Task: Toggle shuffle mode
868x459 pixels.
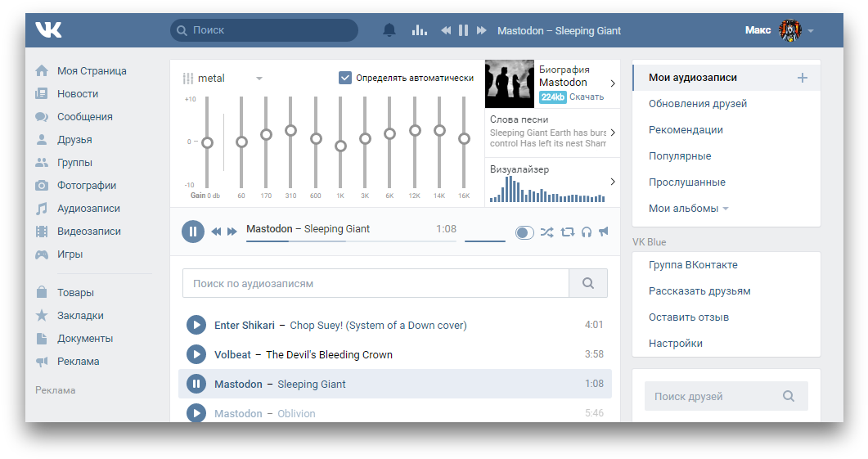Action: click(546, 232)
